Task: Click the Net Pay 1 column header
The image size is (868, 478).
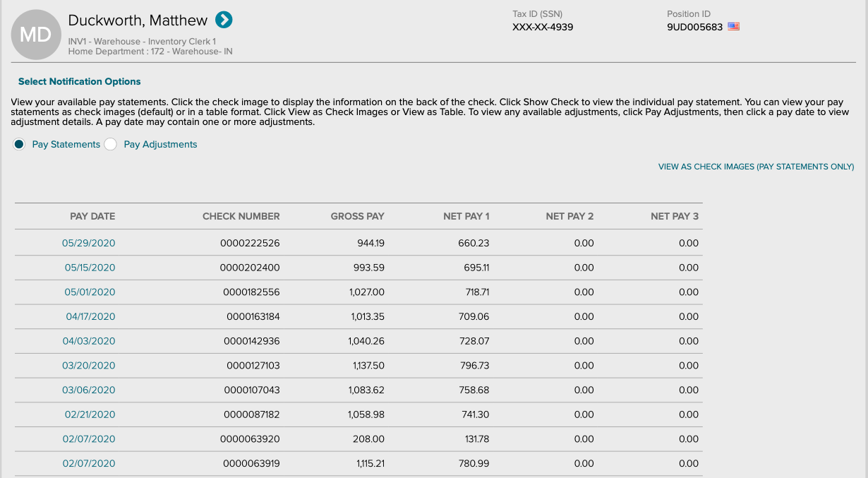Action: pos(466,216)
